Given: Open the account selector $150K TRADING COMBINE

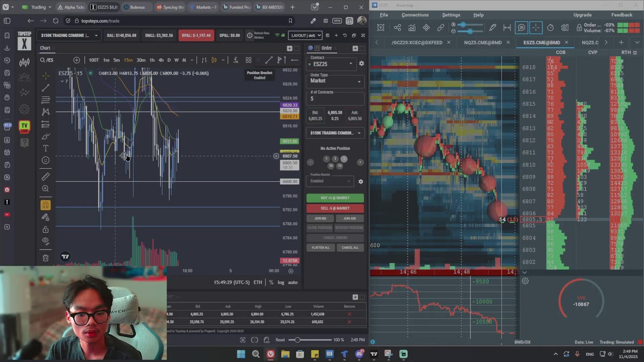Looking at the screenshot, I should tap(68, 35).
